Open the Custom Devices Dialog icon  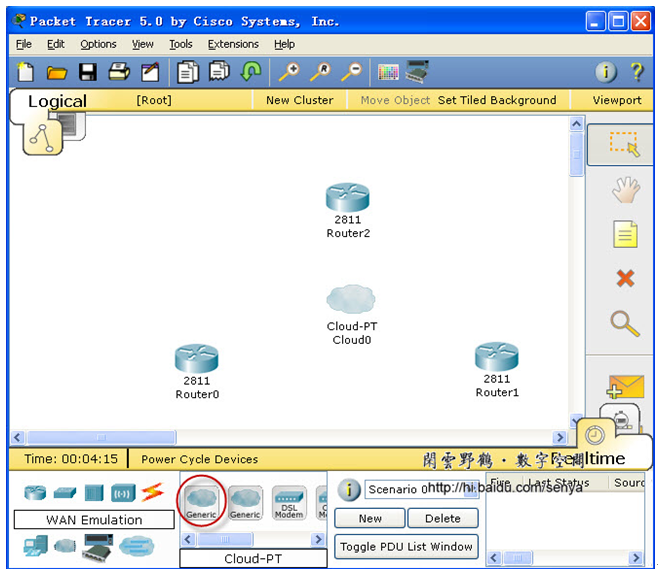tap(417, 71)
